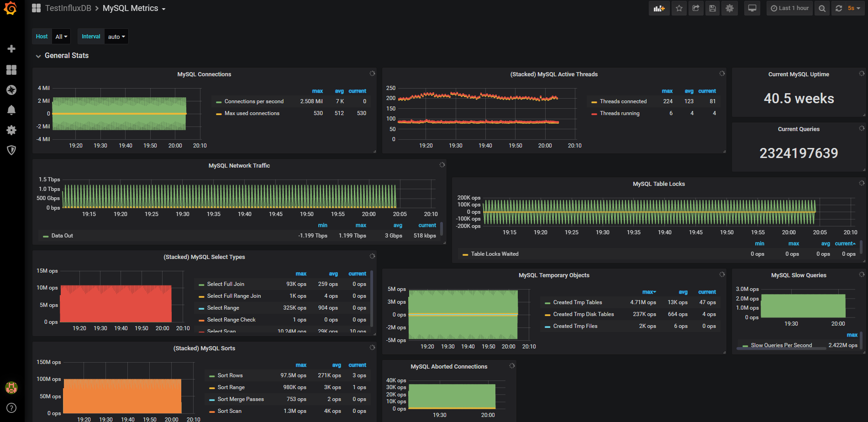Image resolution: width=868 pixels, height=422 pixels.
Task: Open MySQL Slow Queries panel title menu
Action: (799, 275)
